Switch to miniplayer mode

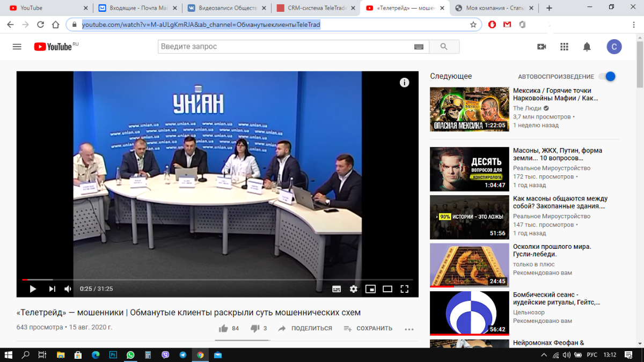pyautogui.click(x=370, y=289)
